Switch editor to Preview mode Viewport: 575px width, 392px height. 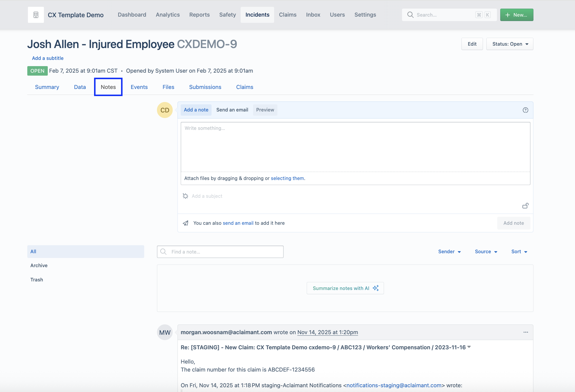(265, 110)
